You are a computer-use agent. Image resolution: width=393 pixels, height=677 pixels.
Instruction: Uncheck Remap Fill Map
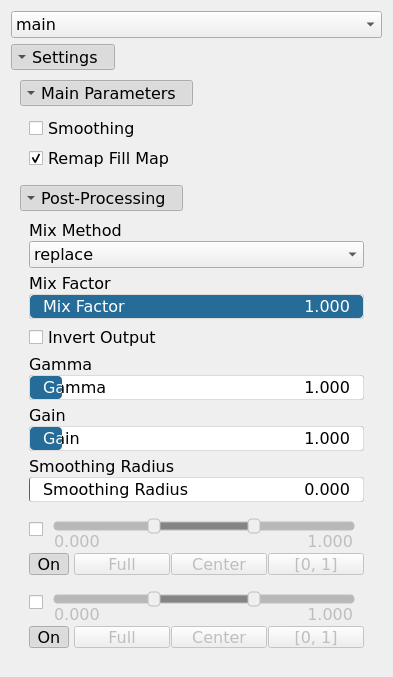[x=36, y=158]
